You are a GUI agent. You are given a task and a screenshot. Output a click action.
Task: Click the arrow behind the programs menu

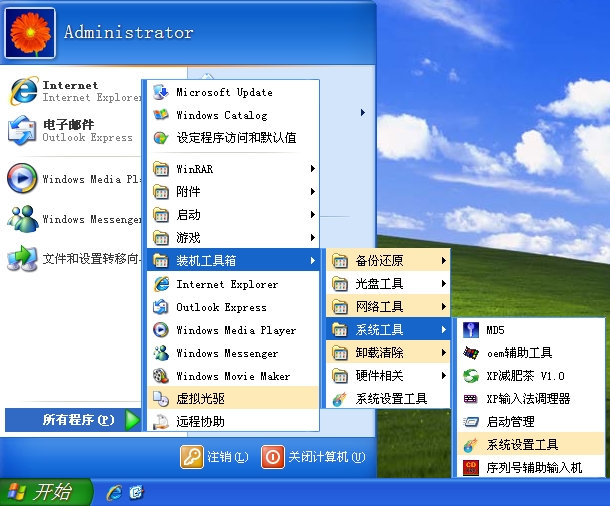click(363, 113)
